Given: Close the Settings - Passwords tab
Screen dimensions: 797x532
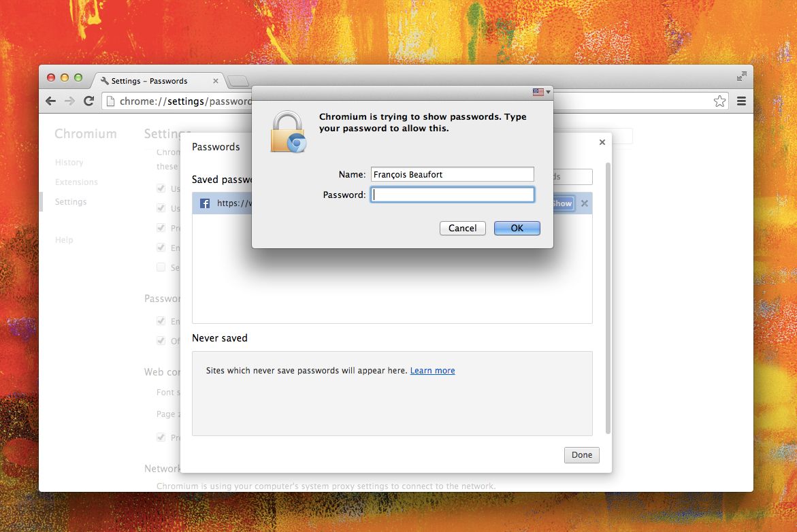Looking at the screenshot, I should pyautogui.click(x=216, y=81).
